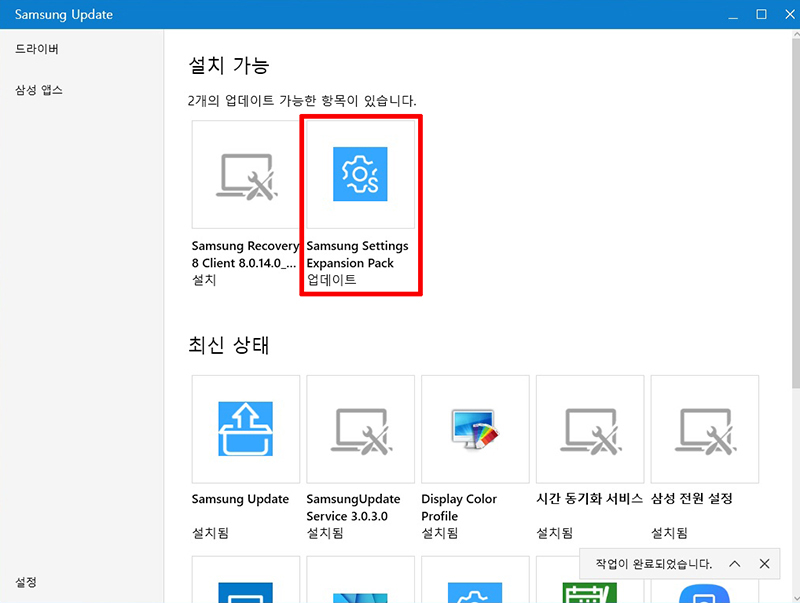
Task: Click the 시간 동기화 서비스 label
Action: tap(589, 498)
